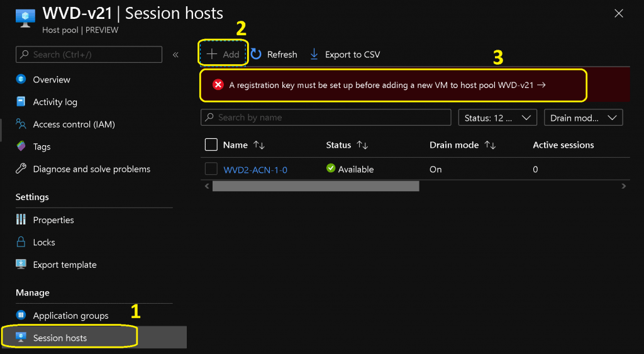Click the Refresh circular arrow icon
644x354 pixels.
tap(256, 54)
